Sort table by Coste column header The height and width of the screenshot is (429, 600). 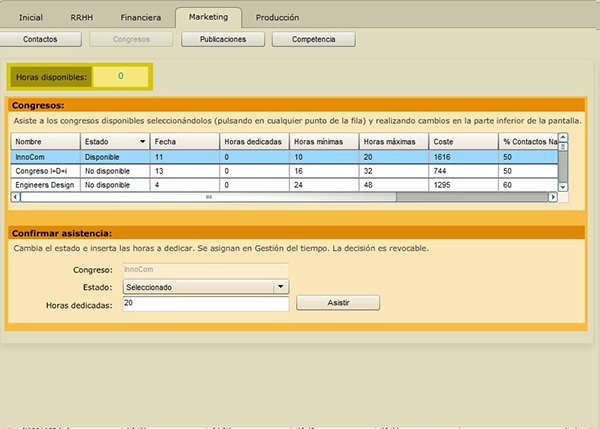tap(463, 142)
